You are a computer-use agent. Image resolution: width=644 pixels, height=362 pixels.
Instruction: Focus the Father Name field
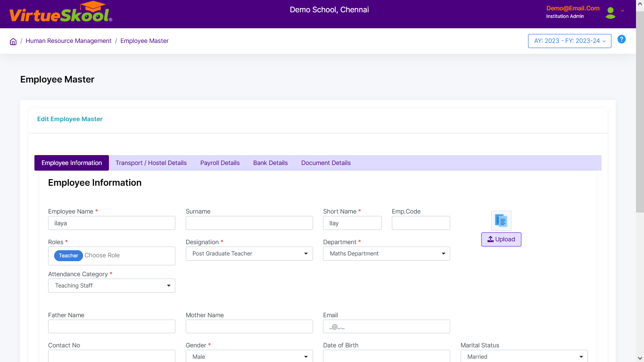click(112, 327)
